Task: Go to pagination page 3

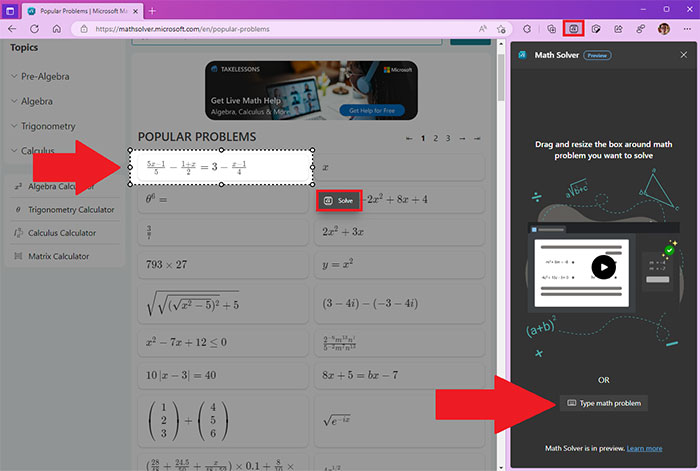Action: click(x=448, y=138)
